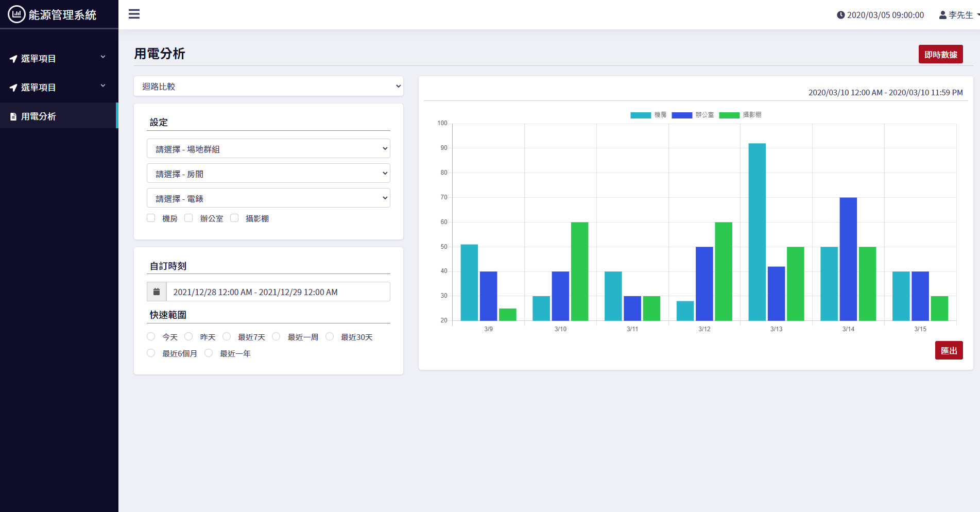Viewport: 980px width, 512px height.
Task: Expand the second 選單項目 chevron
Action: [103, 86]
